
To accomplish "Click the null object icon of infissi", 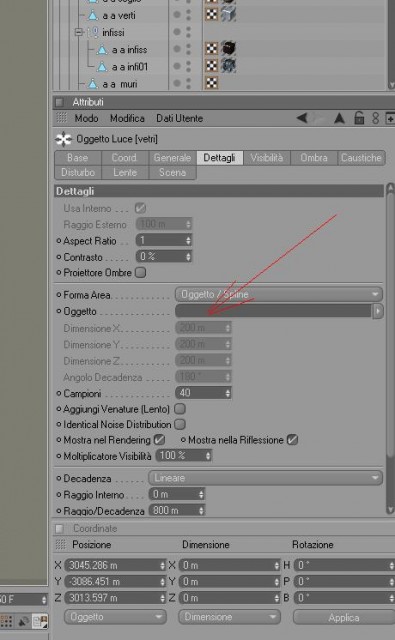I will coord(93,32).
